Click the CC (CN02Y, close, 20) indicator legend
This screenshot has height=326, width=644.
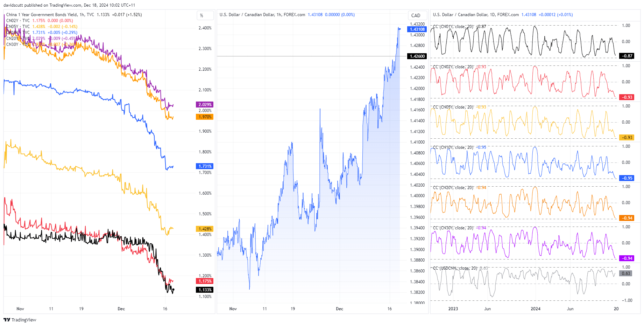[x=453, y=67]
